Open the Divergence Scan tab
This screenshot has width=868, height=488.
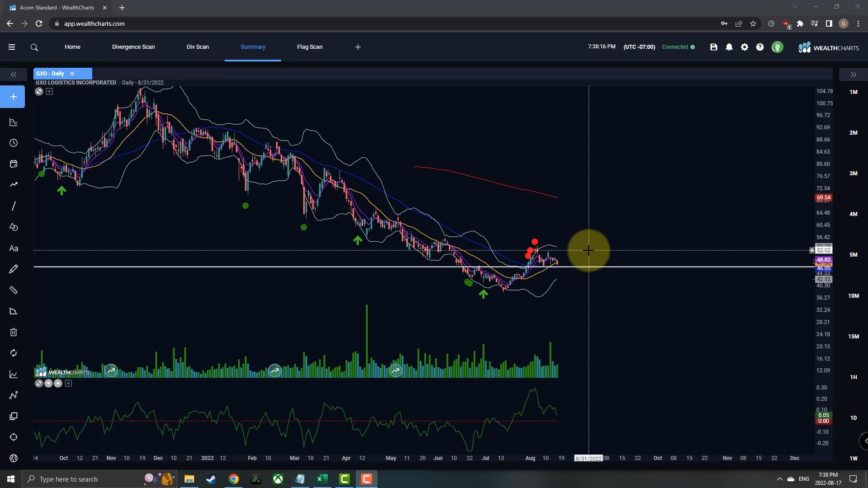point(133,47)
